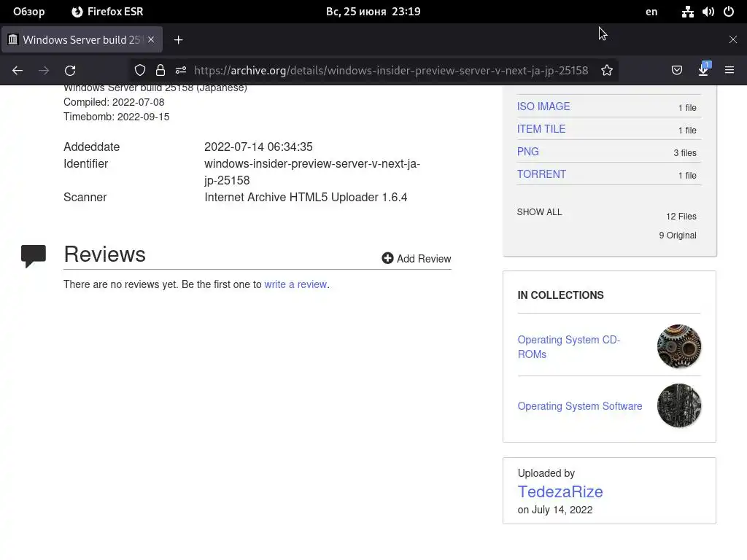Screen dimensions: 747x560
Task: Close the Firefox window with X
Action: 732,39
